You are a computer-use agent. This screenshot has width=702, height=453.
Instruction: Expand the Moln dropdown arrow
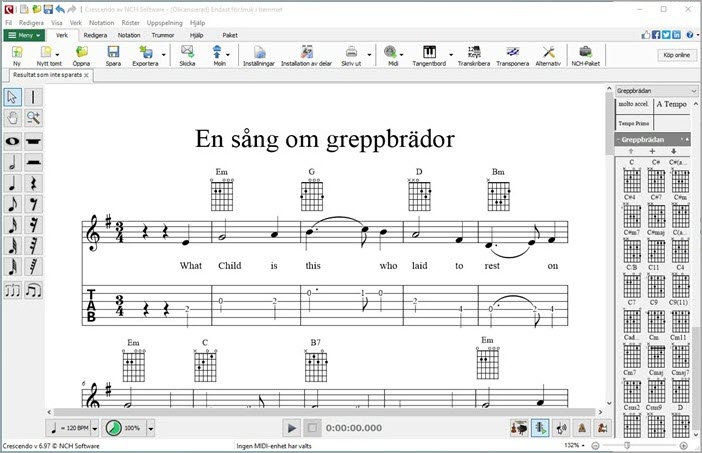tap(228, 55)
